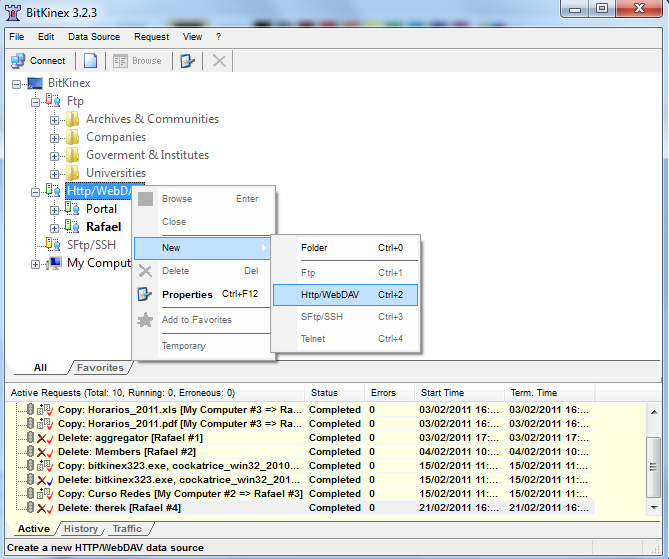The height and width of the screenshot is (559, 669).
Task: Open the Edit menu
Action: pos(46,37)
